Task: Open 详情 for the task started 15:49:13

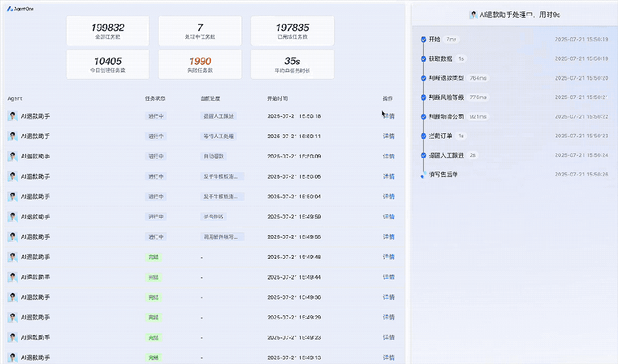Action: [389, 357]
